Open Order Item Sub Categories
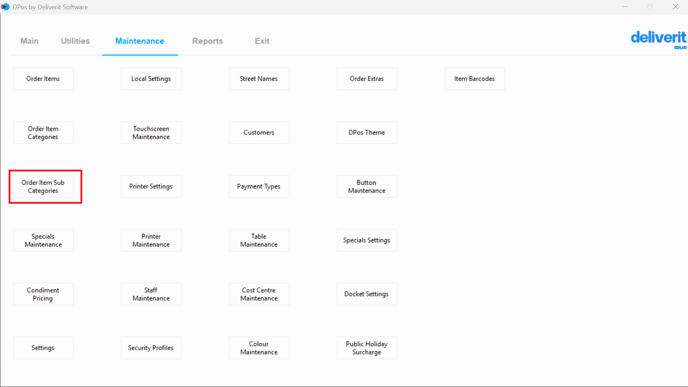The height and width of the screenshot is (387, 688). click(x=43, y=186)
